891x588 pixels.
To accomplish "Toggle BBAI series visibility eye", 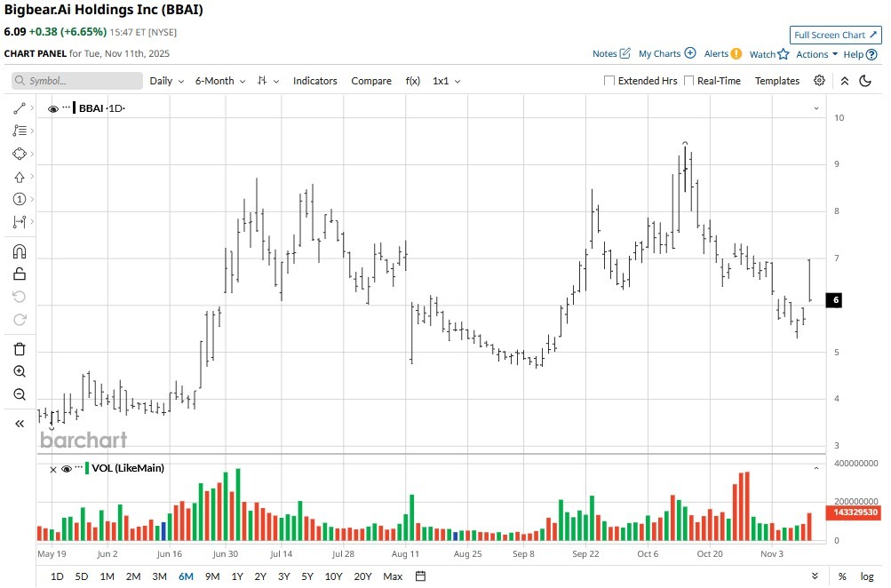I will tap(52, 108).
